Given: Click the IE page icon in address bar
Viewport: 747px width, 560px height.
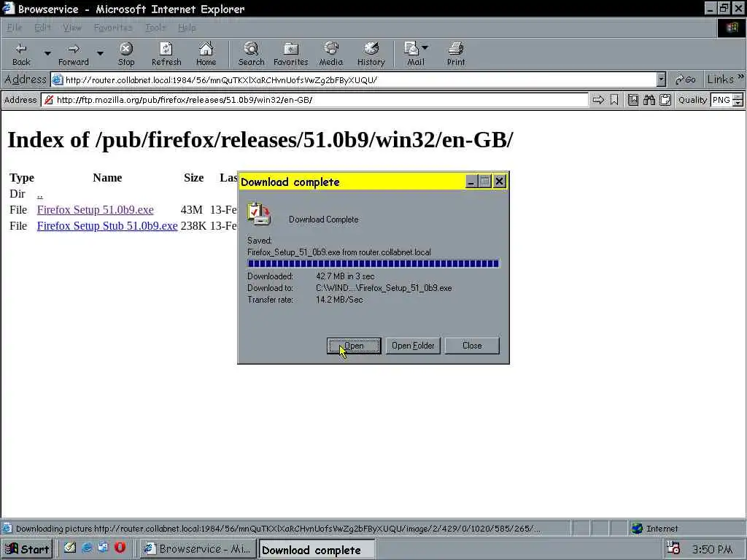Looking at the screenshot, I should [57, 79].
